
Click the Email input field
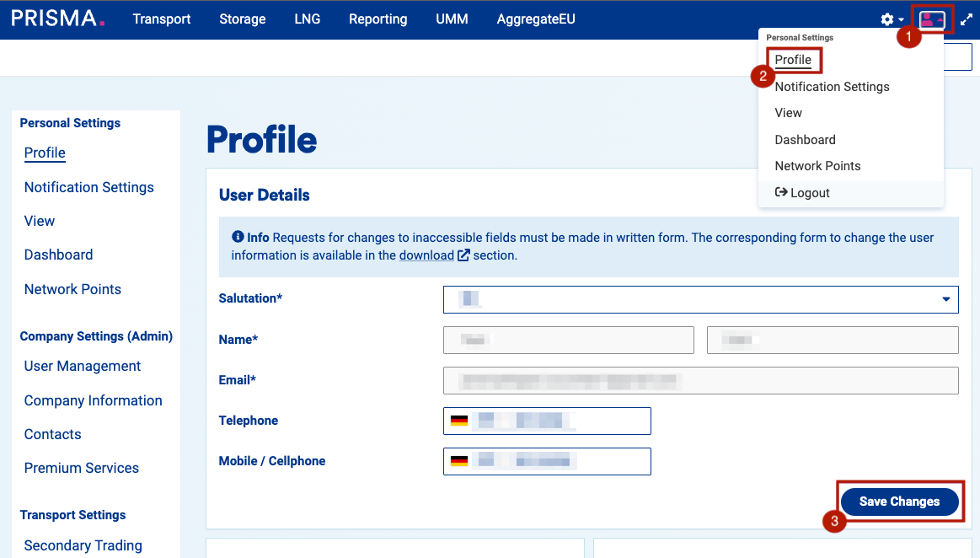click(x=700, y=381)
